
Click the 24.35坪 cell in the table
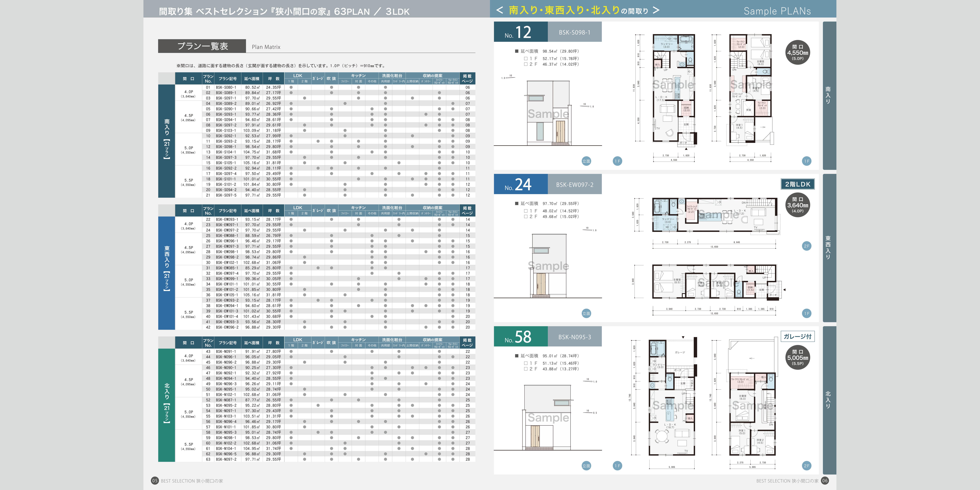(x=273, y=87)
